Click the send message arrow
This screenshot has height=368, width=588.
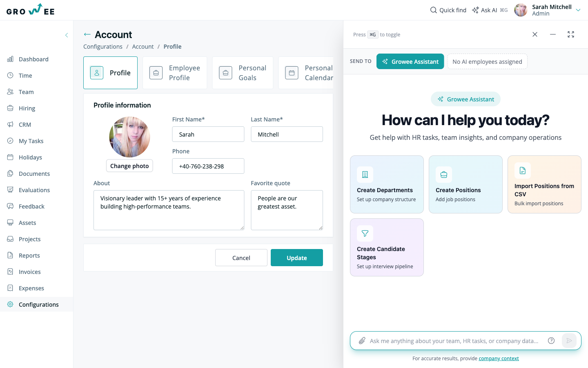click(569, 341)
